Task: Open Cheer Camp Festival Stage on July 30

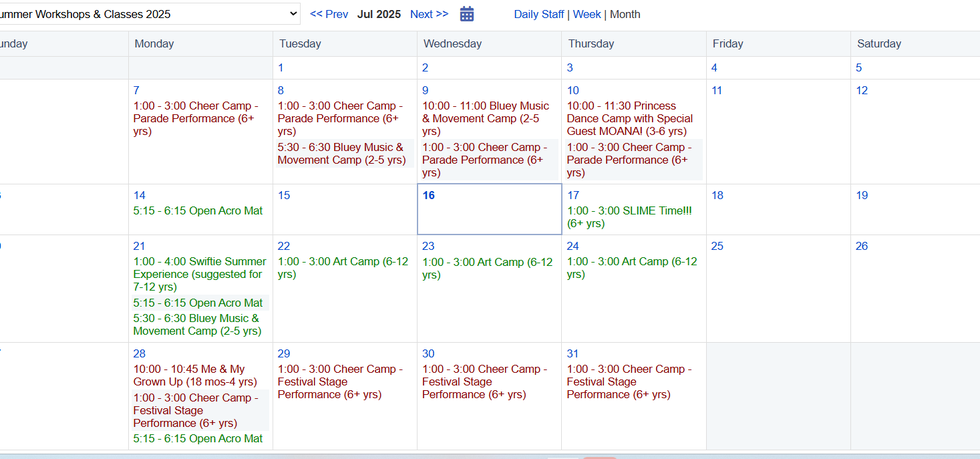Action: [x=485, y=381]
